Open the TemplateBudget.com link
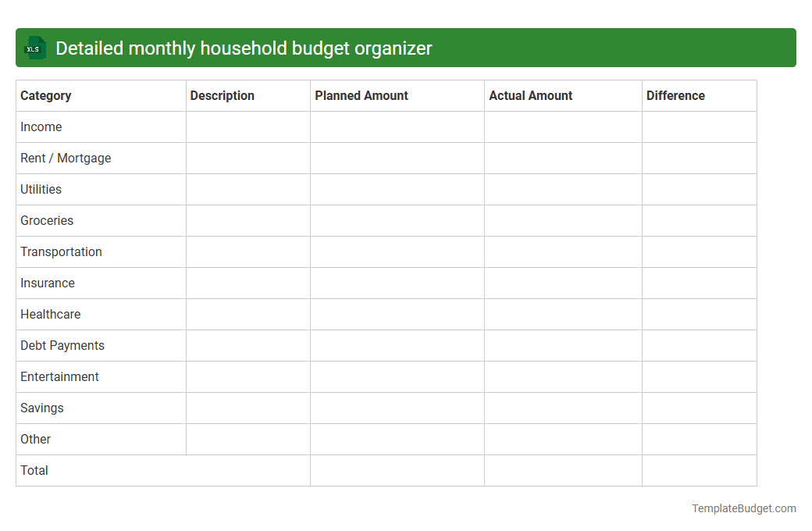This screenshot has height=531, width=812. click(744, 508)
